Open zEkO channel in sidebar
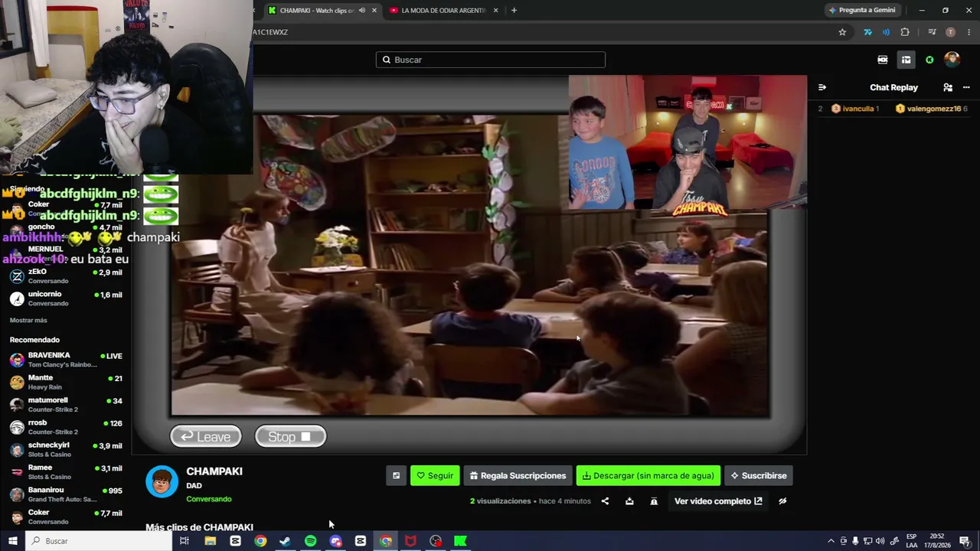 tap(66, 276)
